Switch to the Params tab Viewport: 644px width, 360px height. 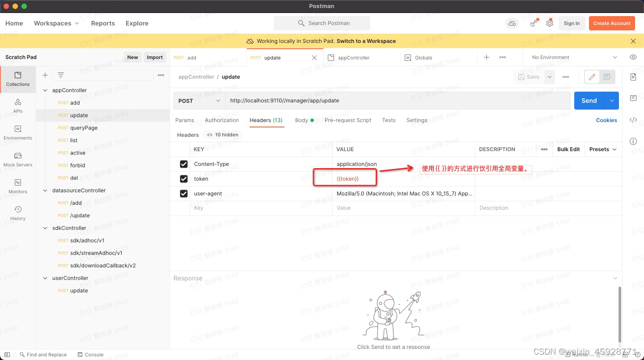(x=185, y=120)
